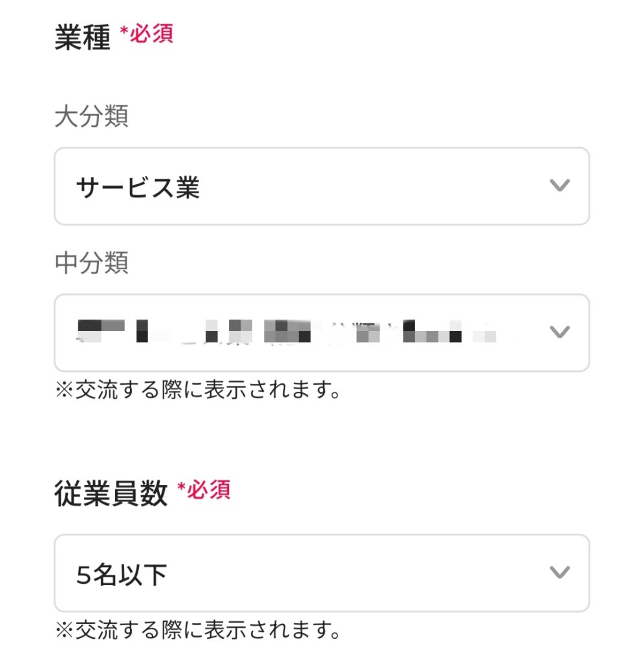Click the 中分類 field label
The height and width of the screenshot is (662, 644).
click(x=91, y=263)
